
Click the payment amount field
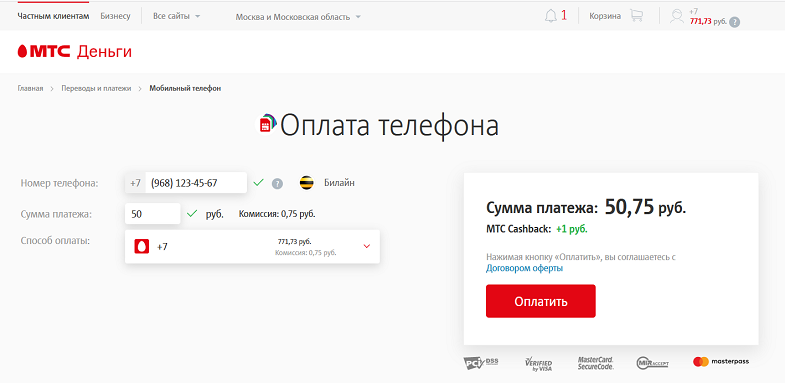pyautogui.click(x=152, y=214)
